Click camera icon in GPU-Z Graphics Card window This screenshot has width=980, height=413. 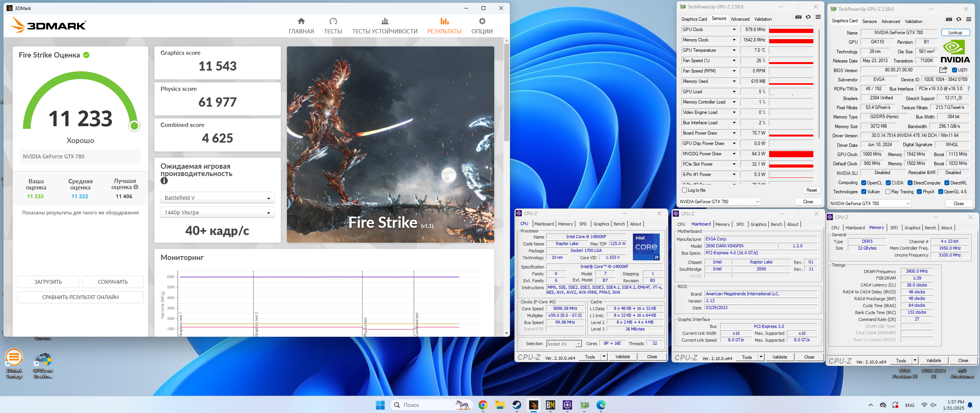(x=949, y=19)
